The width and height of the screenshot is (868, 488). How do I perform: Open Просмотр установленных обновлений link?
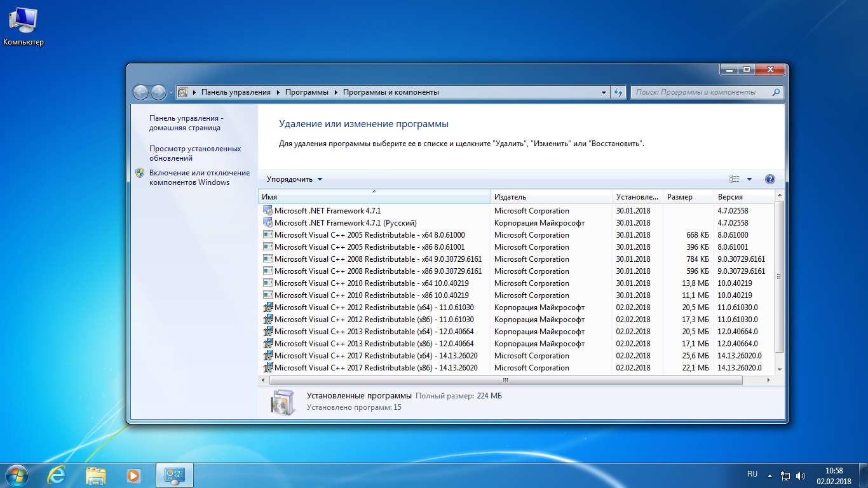point(195,153)
